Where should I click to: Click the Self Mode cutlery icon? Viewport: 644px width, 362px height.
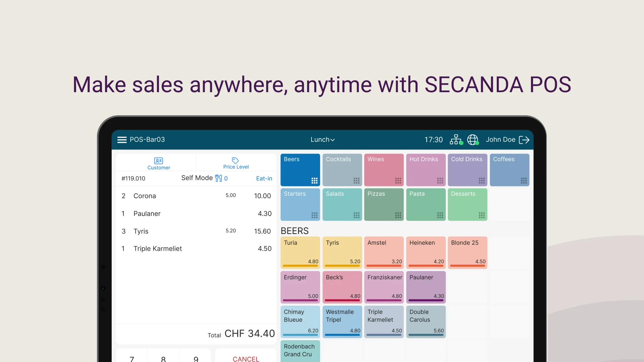(x=218, y=178)
